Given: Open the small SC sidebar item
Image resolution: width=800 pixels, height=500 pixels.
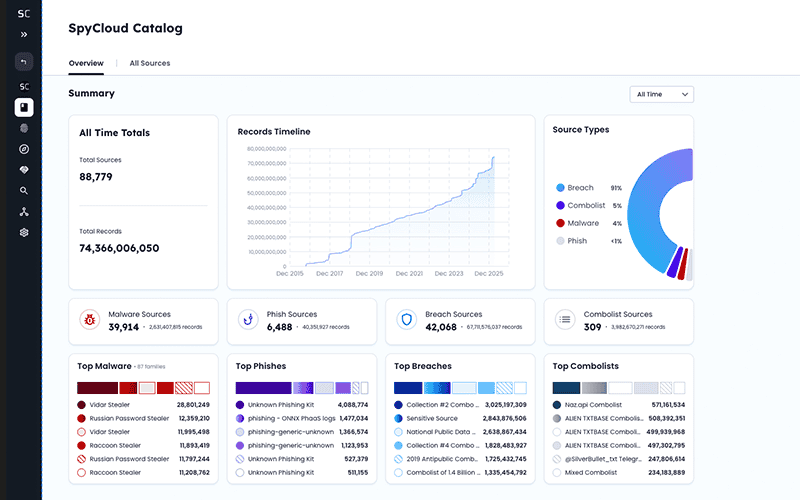Looking at the screenshot, I should 23,86.
